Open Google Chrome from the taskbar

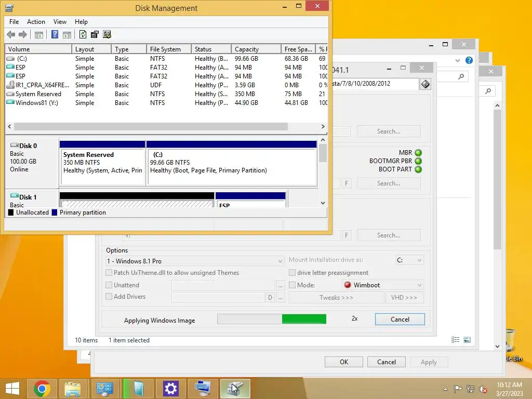tap(42, 389)
